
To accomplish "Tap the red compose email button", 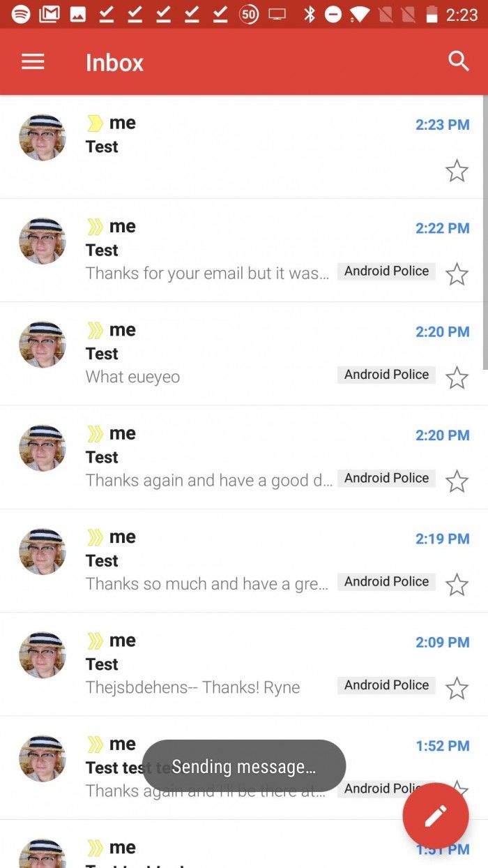I will (x=435, y=815).
